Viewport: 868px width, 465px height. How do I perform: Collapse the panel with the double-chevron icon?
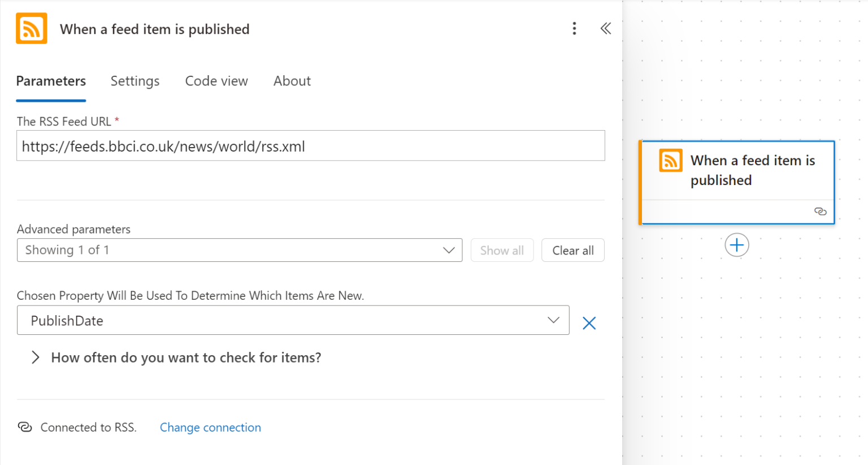click(605, 29)
